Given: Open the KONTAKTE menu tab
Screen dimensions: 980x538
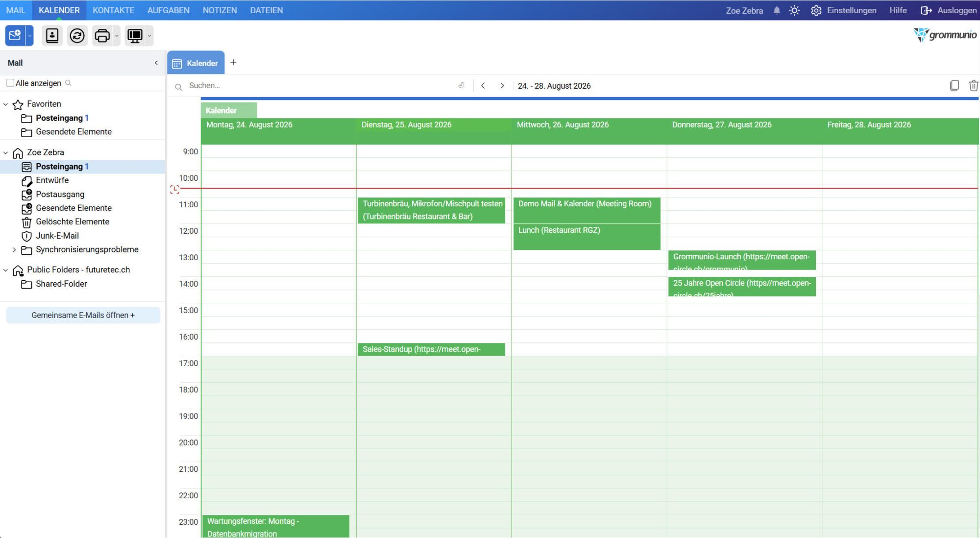Looking at the screenshot, I should (x=113, y=10).
